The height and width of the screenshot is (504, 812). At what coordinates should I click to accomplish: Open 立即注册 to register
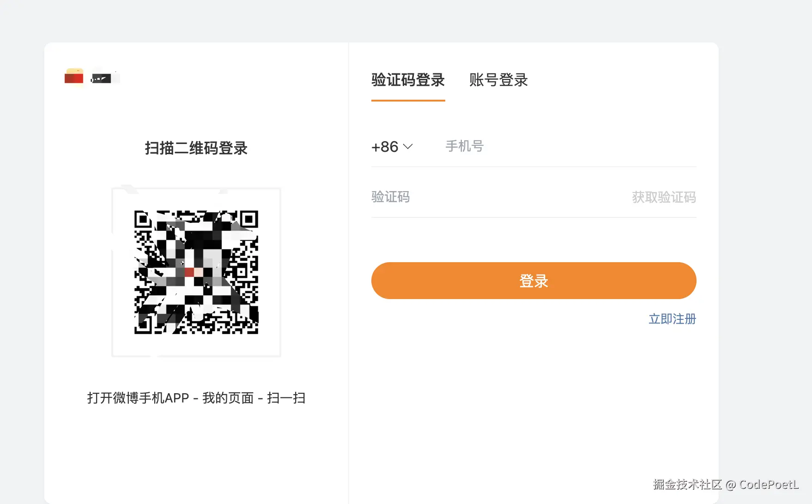tap(672, 319)
